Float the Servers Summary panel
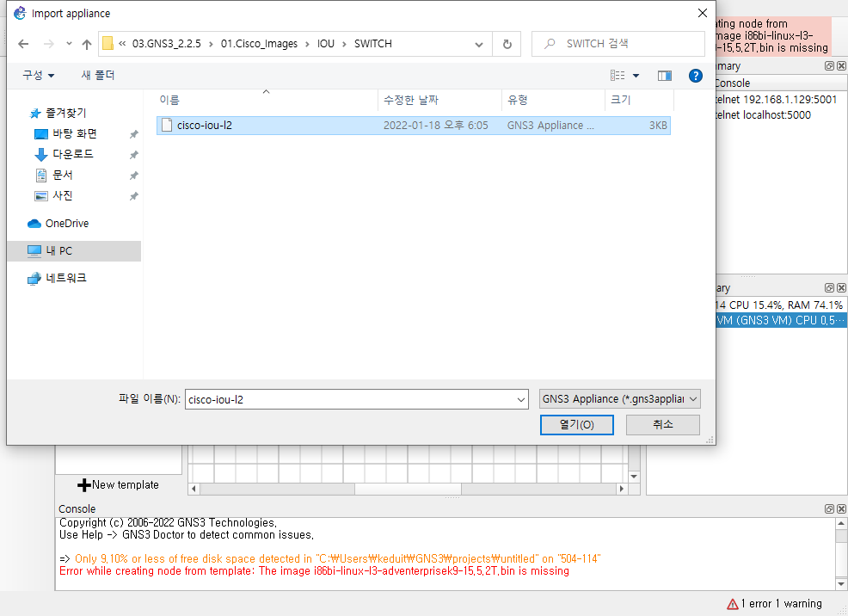Image resolution: width=848 pixels, height=616 pixels. 829,287
